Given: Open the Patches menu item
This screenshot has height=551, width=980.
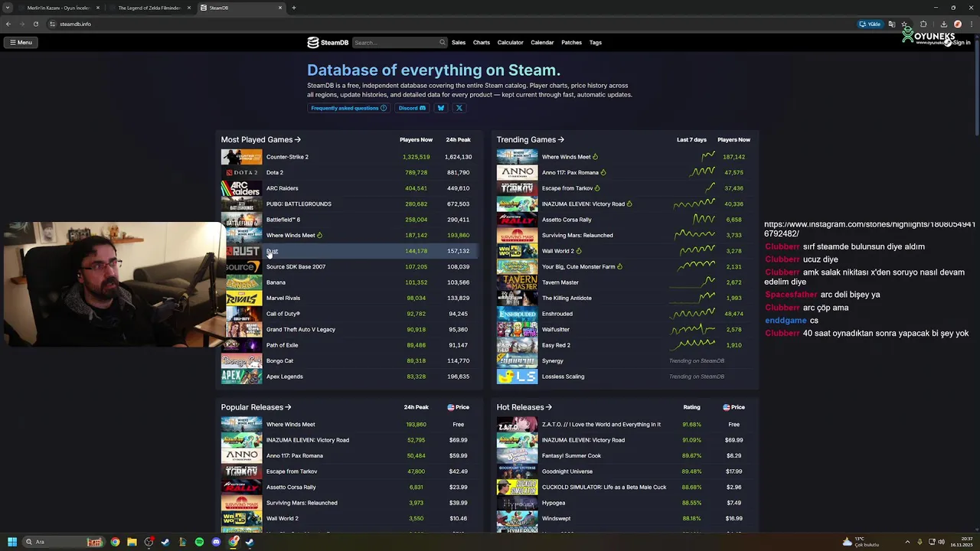Looking at the screenshot, I should 572,42.
